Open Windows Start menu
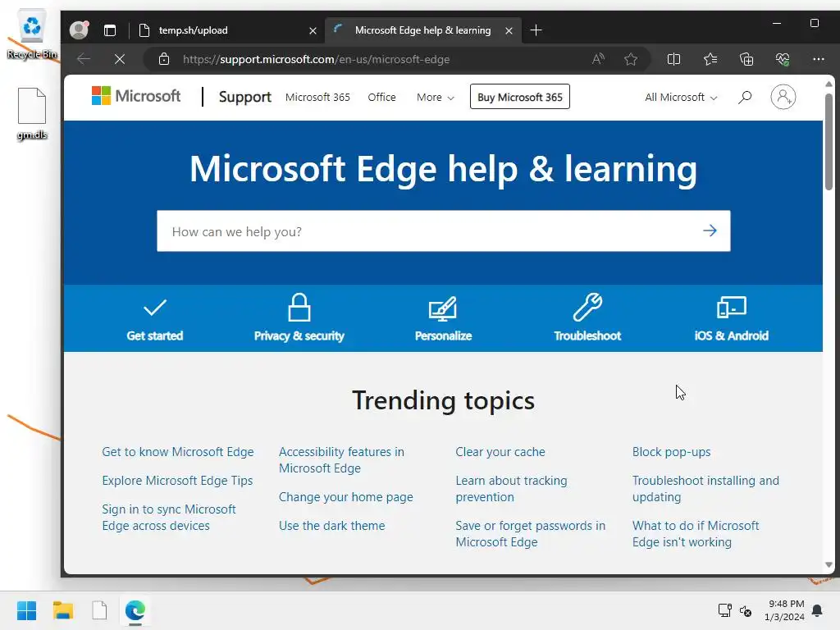This screenshot has width=840, height=630. pos(26,610)
